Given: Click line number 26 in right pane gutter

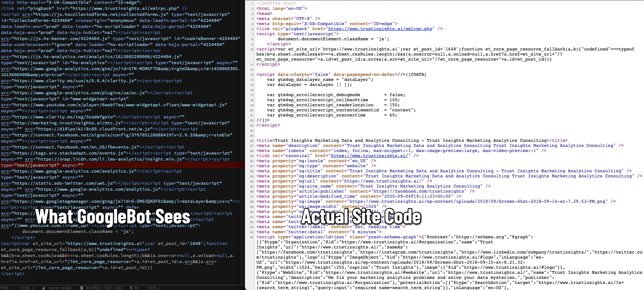Looking at the screenshot, I should pos(252,141).
